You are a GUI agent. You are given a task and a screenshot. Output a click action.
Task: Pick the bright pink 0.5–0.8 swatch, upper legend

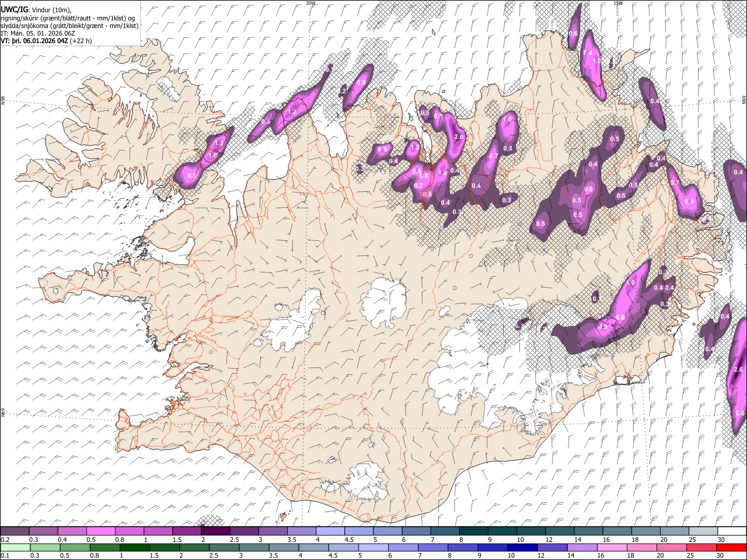point(101,531)
